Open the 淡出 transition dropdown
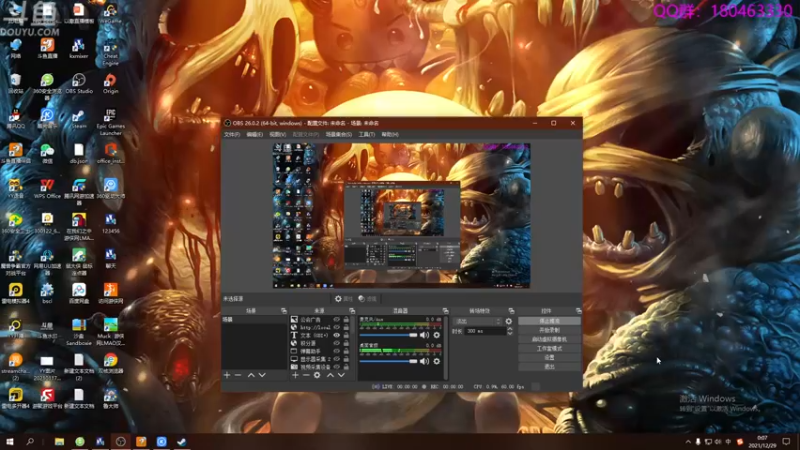The height and width of the screenshot is (450, 800). [478, 321]
